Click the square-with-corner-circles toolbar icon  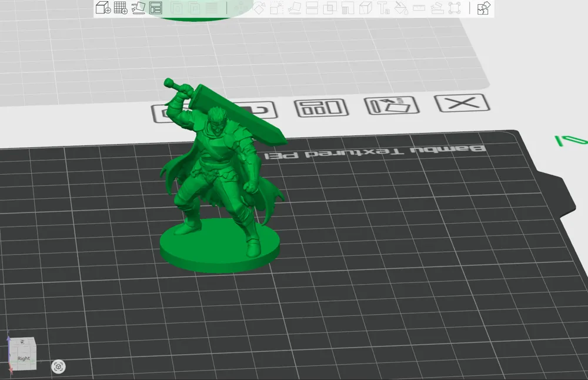point(455,8)
